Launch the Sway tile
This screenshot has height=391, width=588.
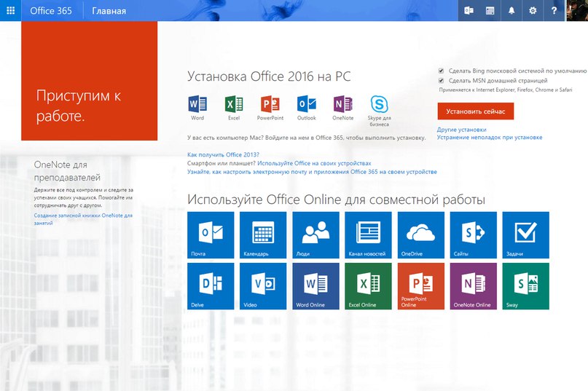coord(526,286)
